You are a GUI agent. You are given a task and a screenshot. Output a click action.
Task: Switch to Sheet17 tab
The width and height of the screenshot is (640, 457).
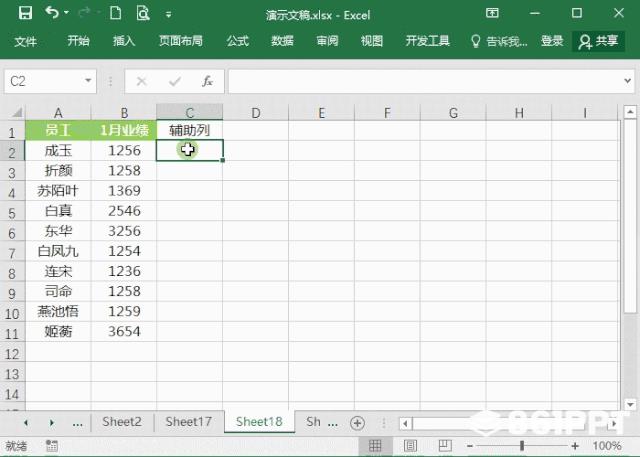pyautogui.click(x=189, y=422)
